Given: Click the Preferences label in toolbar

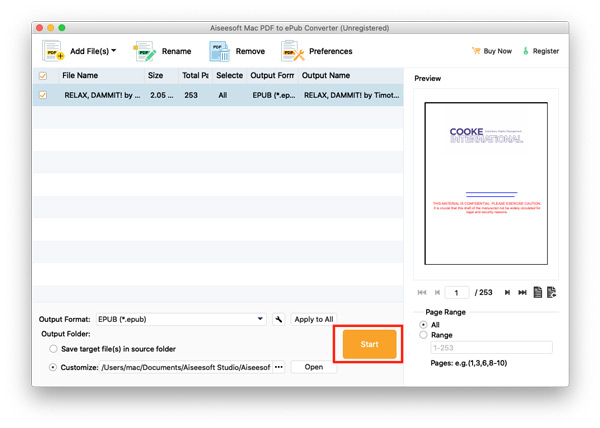Looking at the screenshot, I should coord(331,51).
